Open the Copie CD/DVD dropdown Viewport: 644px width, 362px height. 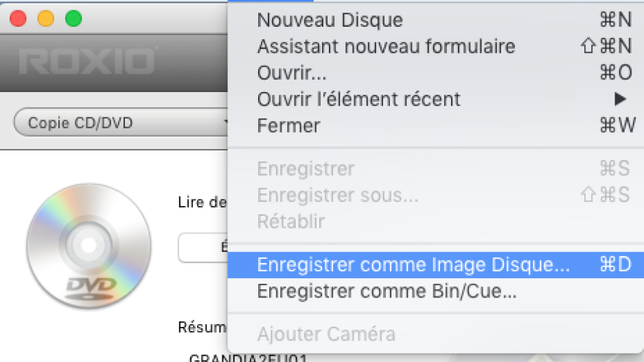pyautogui.click(x=121, y=122)
